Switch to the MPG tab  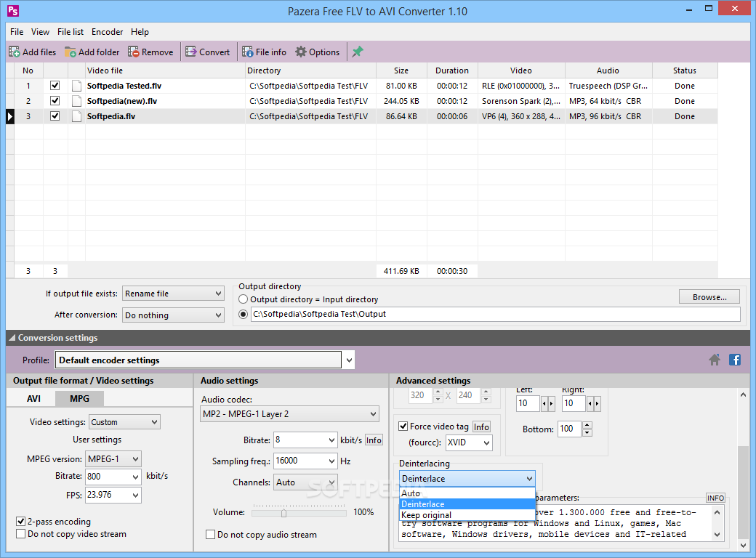79,398
